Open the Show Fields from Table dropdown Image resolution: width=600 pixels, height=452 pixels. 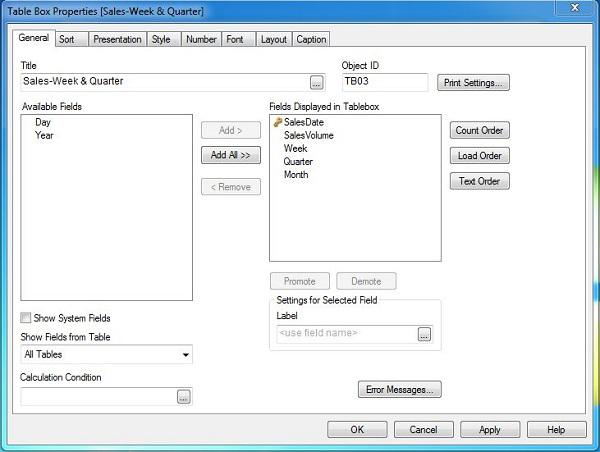(106, 354)
